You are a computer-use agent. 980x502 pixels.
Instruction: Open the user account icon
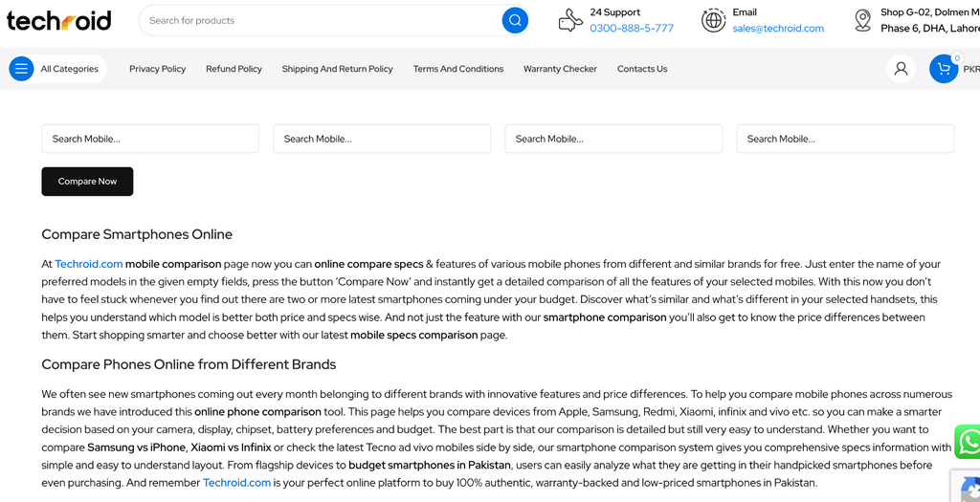[901, 69]
